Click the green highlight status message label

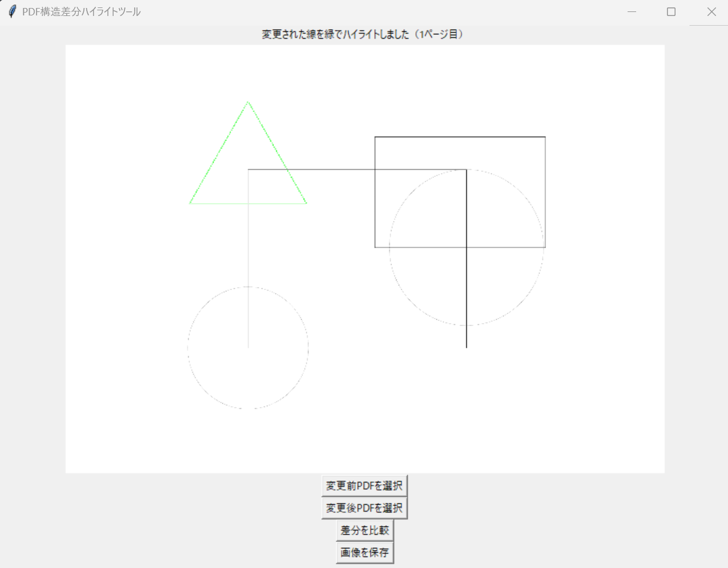pos(363,34)
